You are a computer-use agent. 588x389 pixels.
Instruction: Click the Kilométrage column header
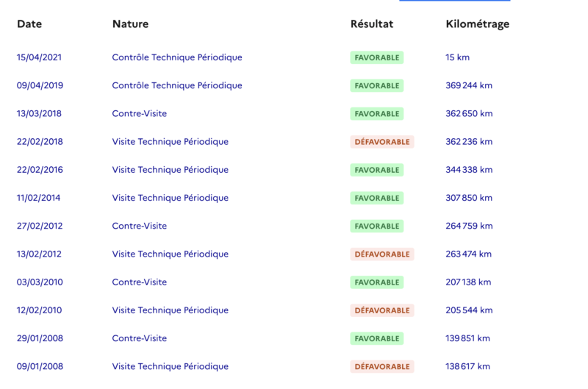pyautogui.click(x=477, y=24)
